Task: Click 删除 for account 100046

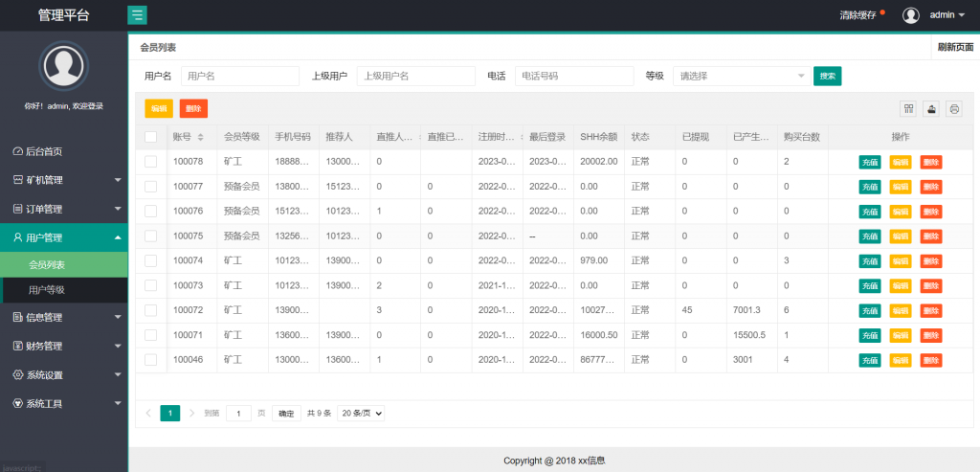Action: point(931,360)
